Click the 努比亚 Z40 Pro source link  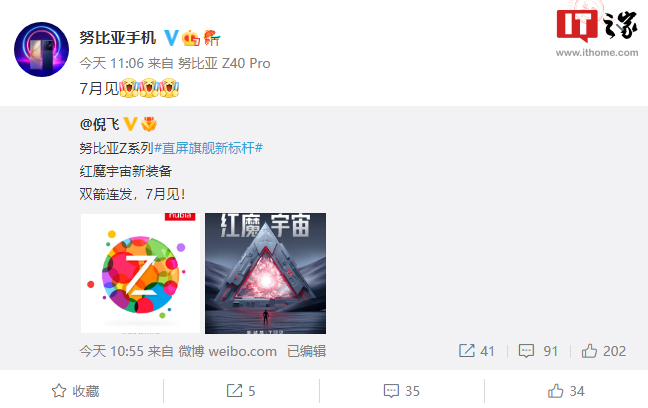(224, 63)
